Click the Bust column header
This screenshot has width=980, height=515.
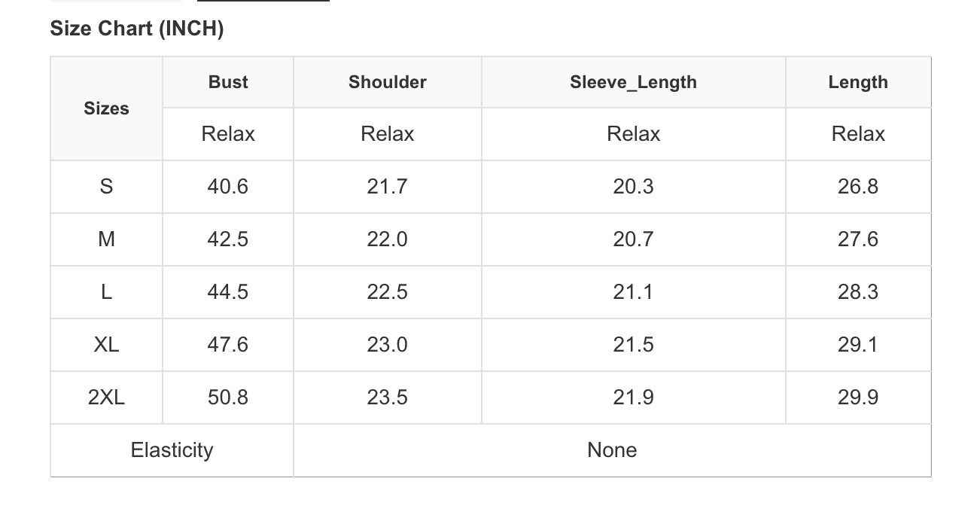(228, 82)
